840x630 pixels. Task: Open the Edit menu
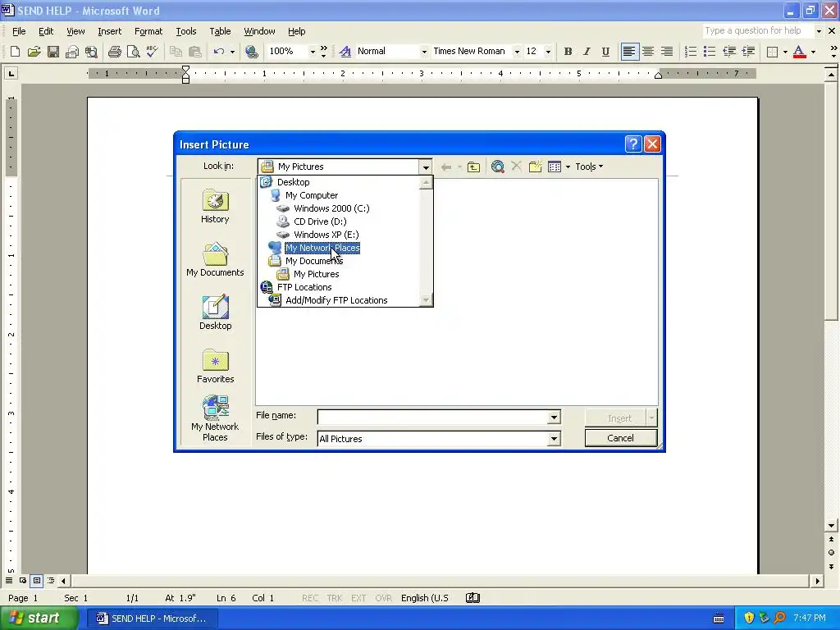[x=46, y=31]
